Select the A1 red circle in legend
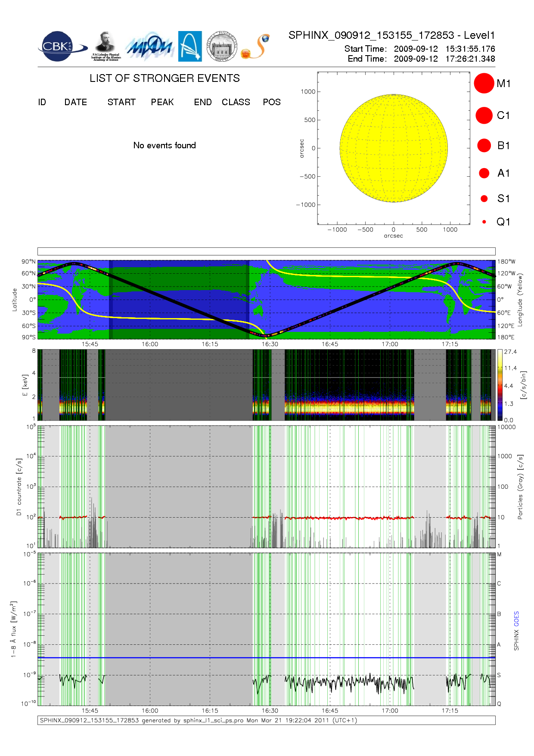This screenshot has width=534, height=756. [x=484, y=173]
